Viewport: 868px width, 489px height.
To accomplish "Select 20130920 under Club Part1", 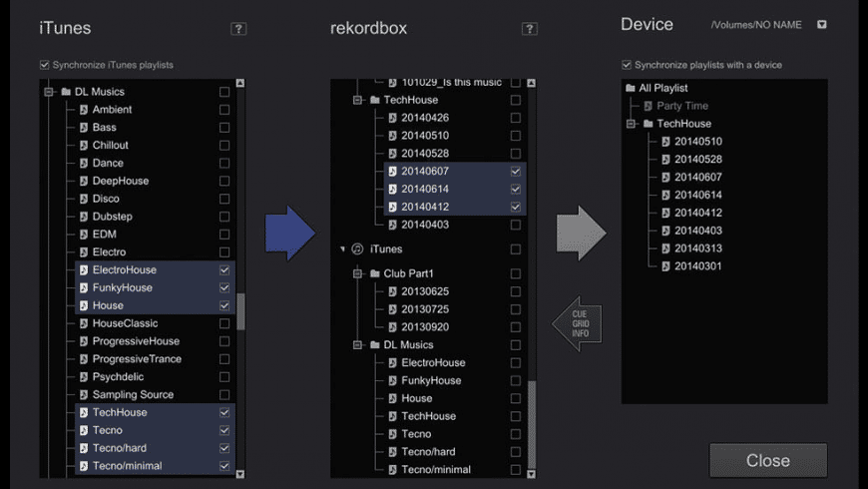I will click(455, 327).
